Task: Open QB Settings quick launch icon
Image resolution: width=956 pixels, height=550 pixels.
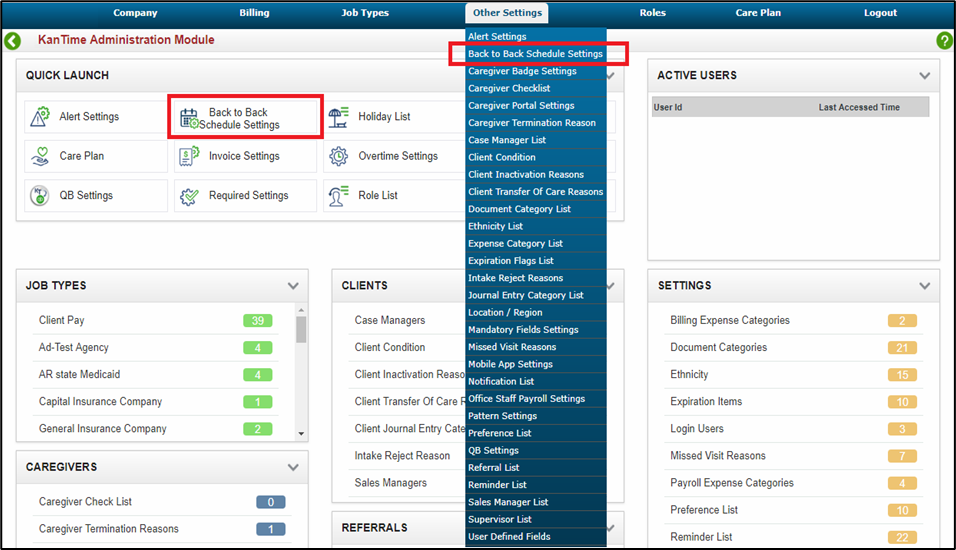Action: [40, 196]
